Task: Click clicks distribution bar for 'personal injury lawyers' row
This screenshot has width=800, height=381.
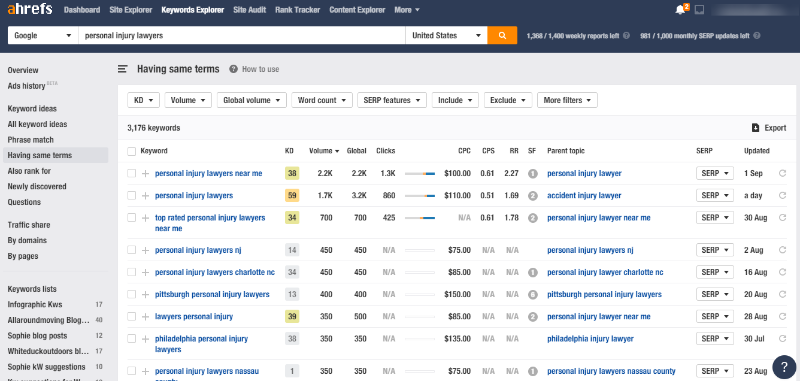Action: (420, 196)
